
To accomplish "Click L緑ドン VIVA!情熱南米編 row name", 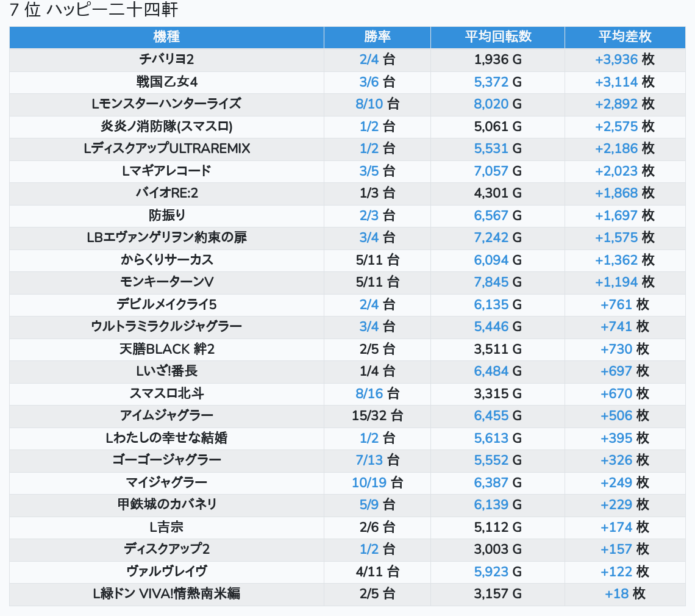I will point(166,594).
